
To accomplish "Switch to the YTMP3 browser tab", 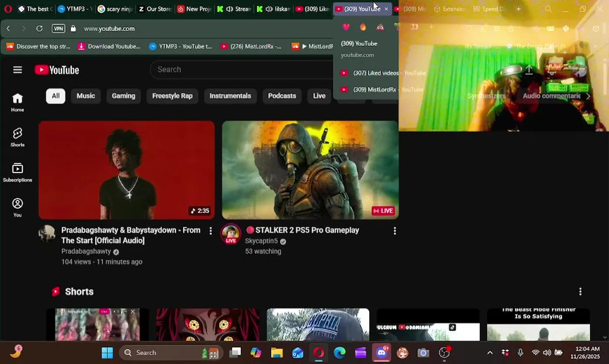I will 74,9.
